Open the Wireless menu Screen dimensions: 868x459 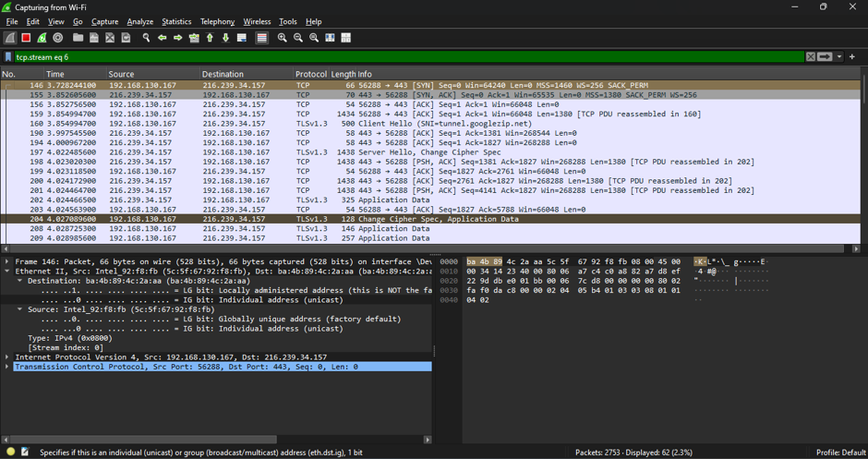tap(257, 21)
